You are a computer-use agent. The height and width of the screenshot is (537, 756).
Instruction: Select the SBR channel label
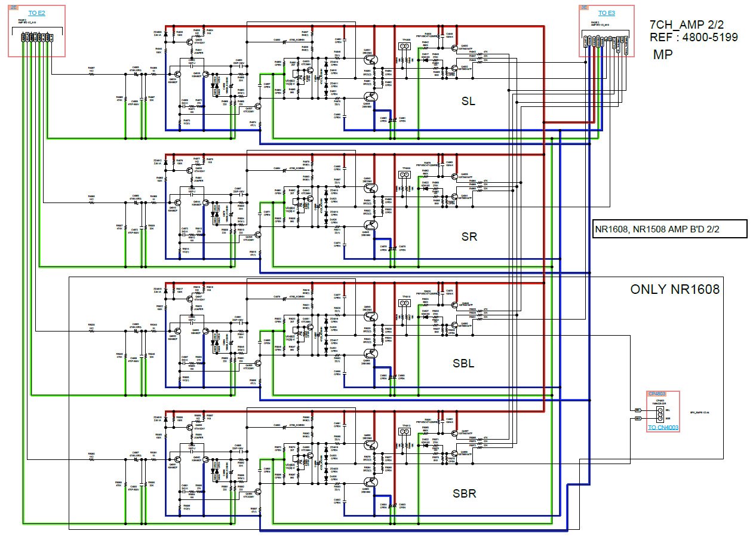464,493
